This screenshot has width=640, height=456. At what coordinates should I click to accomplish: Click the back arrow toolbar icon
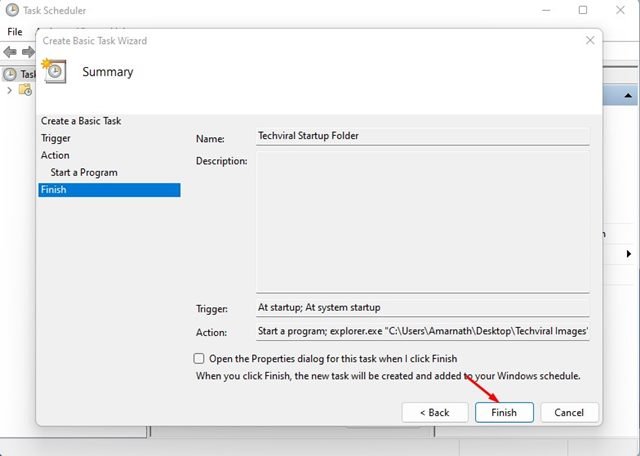click(10, 52)
